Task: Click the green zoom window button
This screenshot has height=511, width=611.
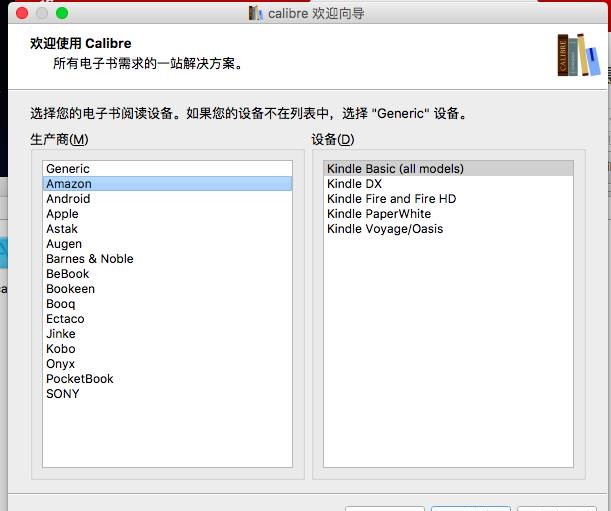Action: [x=62, y=13]
